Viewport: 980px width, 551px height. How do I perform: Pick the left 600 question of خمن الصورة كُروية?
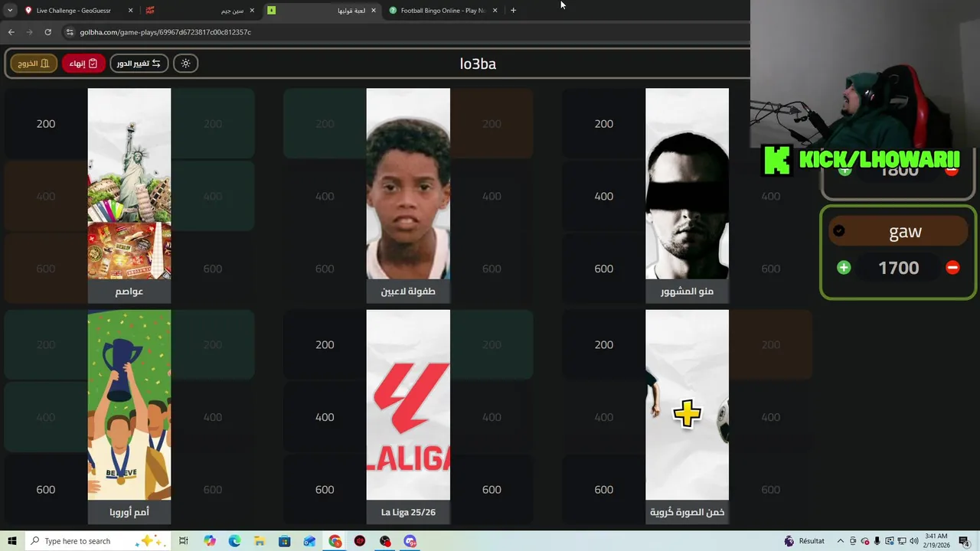604,490
